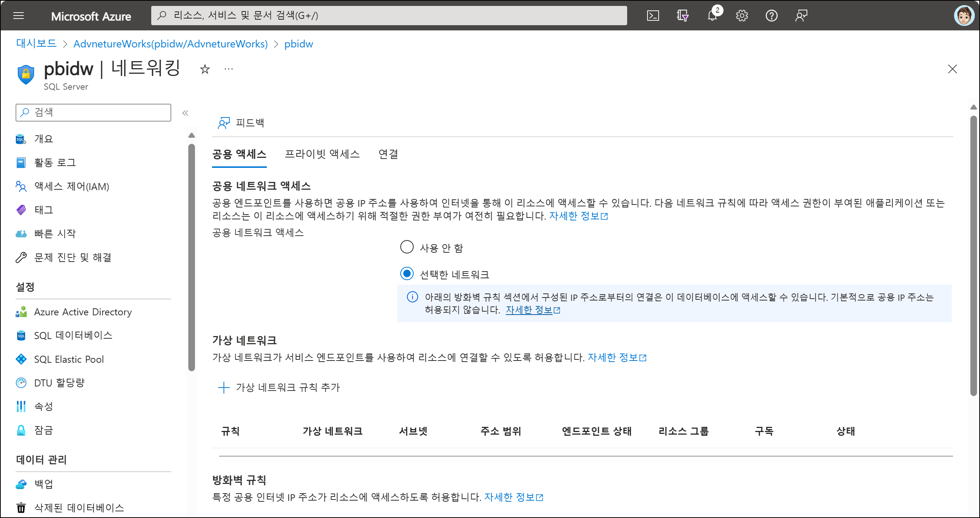
Task: Select the '선택한 네트워크' radio option
Action: (x=407, y=274)
